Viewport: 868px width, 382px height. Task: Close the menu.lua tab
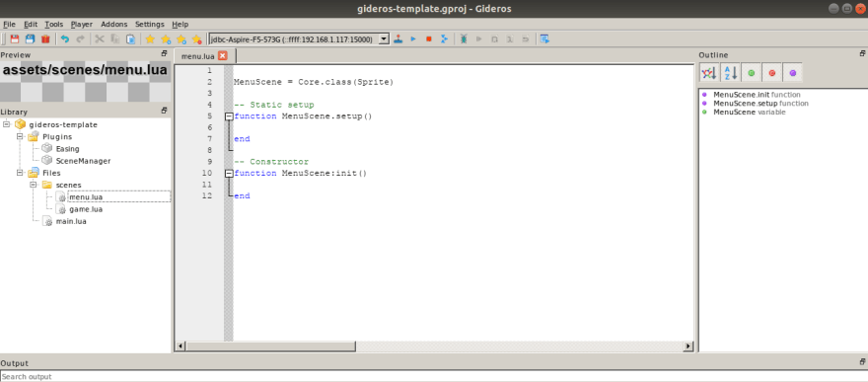coord(223,56)
